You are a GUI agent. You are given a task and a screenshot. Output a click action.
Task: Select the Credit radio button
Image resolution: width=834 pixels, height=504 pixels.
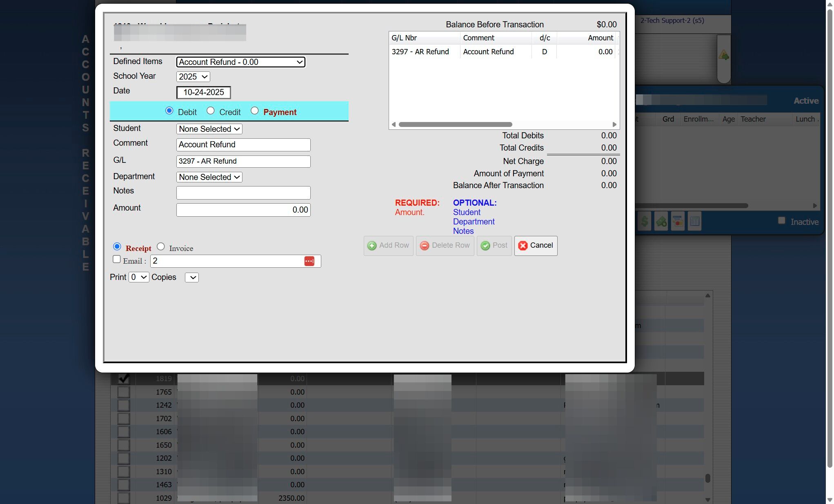(210, 111)
